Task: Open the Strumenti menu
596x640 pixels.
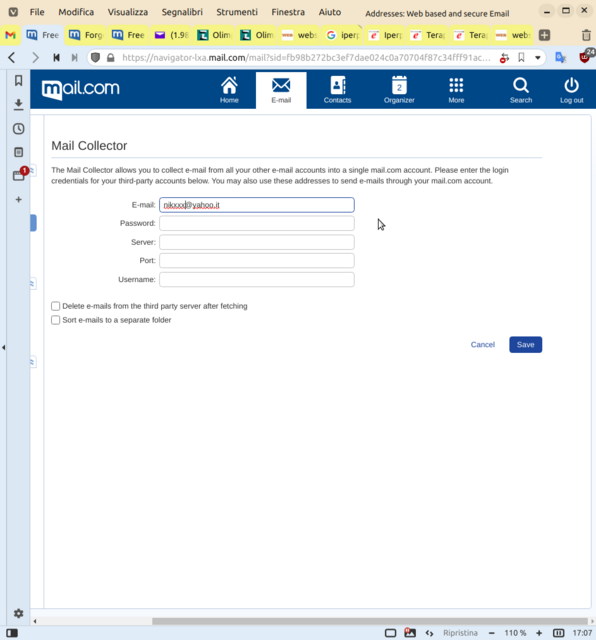Action: [237, 12]
